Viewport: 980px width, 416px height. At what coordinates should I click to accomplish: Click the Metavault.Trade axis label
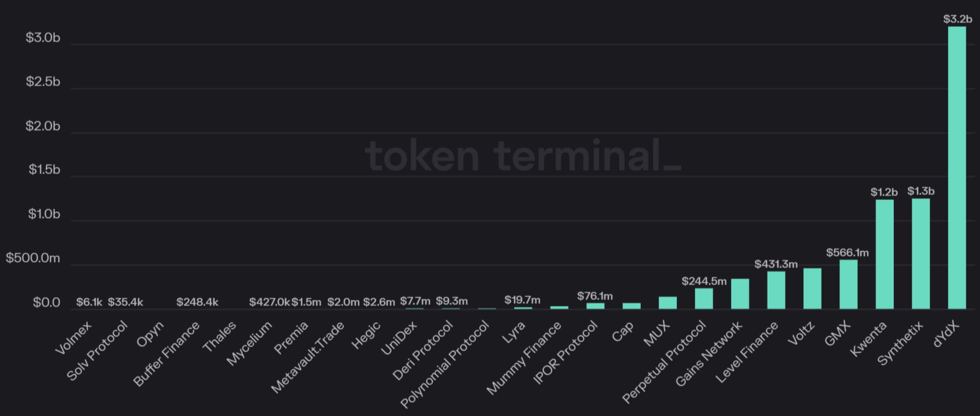click(308, 357)
